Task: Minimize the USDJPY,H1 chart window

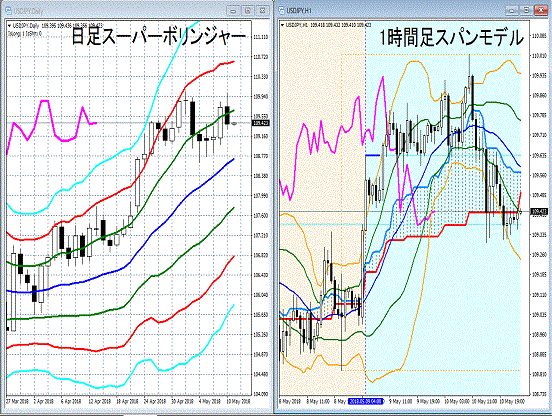Action: [x=512, y=11]
